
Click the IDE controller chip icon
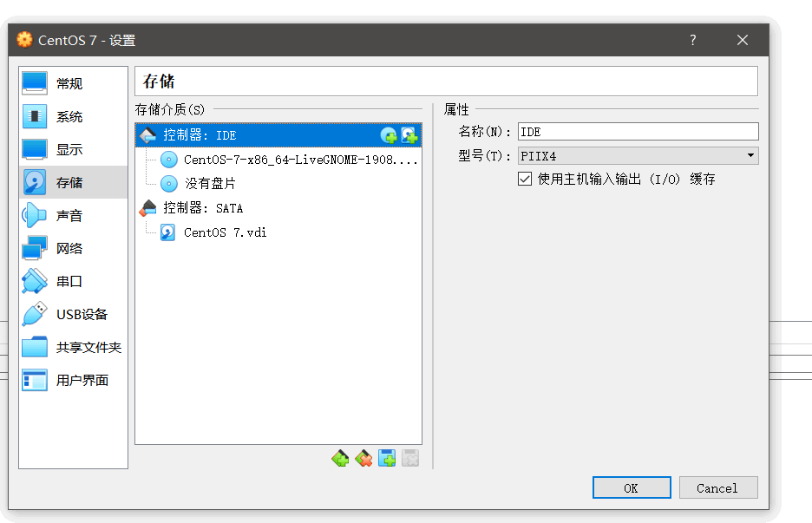click(148, 135)
